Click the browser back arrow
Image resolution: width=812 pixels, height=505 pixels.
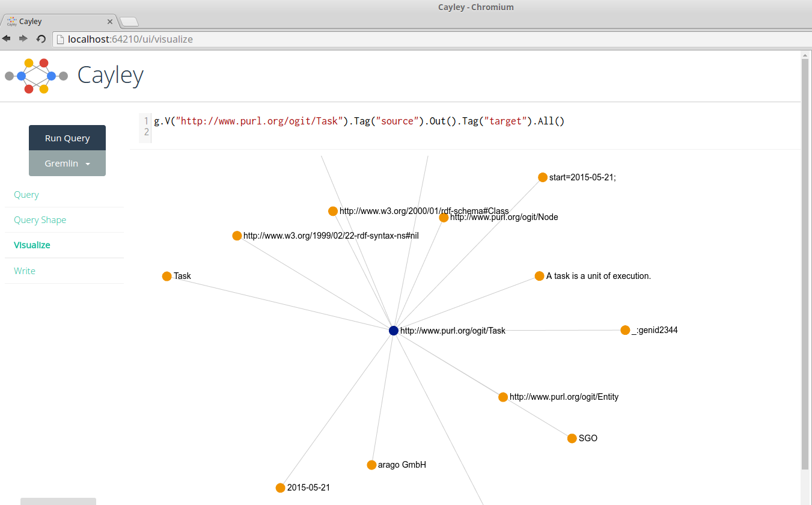(x=7, y=38)
